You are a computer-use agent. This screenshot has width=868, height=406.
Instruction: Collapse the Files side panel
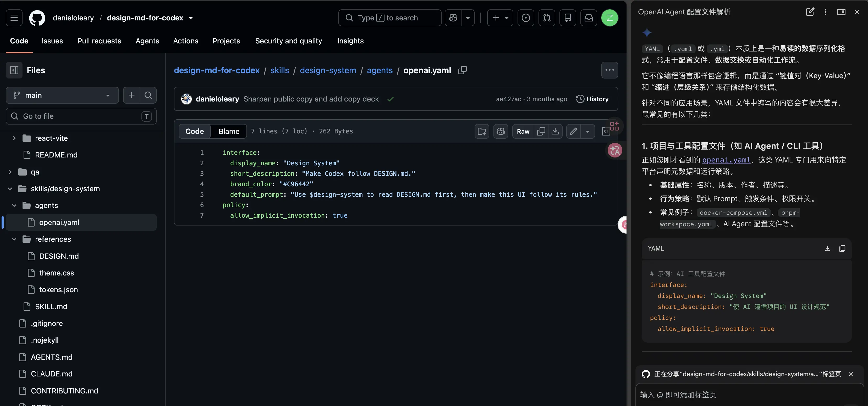(14, 70)
